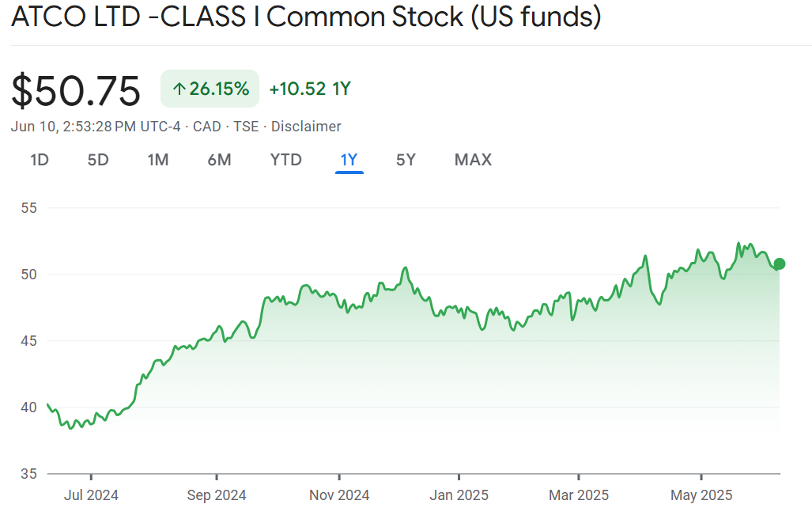Click the green up-arrow icon
The width and height of the screenshot is (812, 523).
[179, 89]
